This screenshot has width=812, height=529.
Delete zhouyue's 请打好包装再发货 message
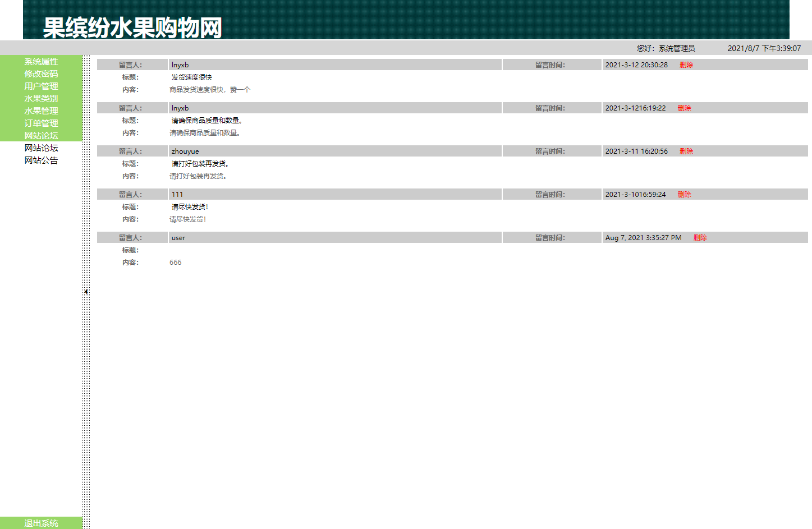pyautogui.click(x=686, y=151)
